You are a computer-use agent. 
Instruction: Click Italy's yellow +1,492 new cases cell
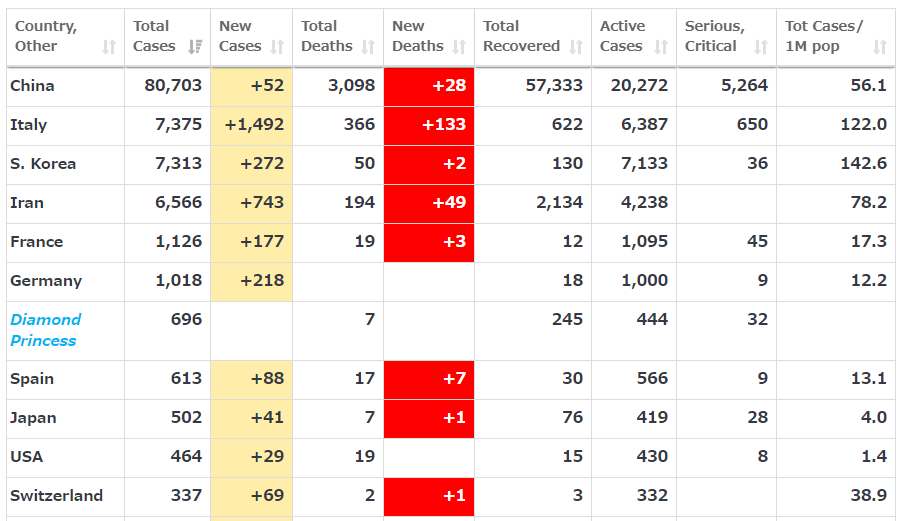(252, 125)
